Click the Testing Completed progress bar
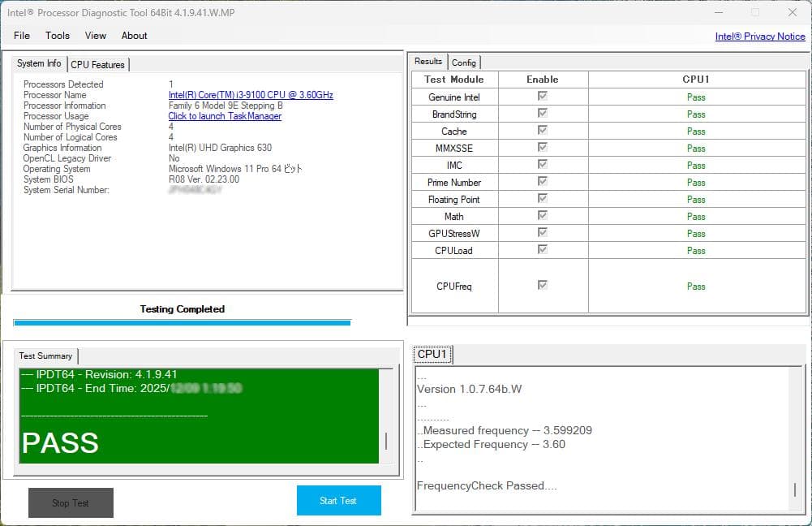 tap(182, 321)
